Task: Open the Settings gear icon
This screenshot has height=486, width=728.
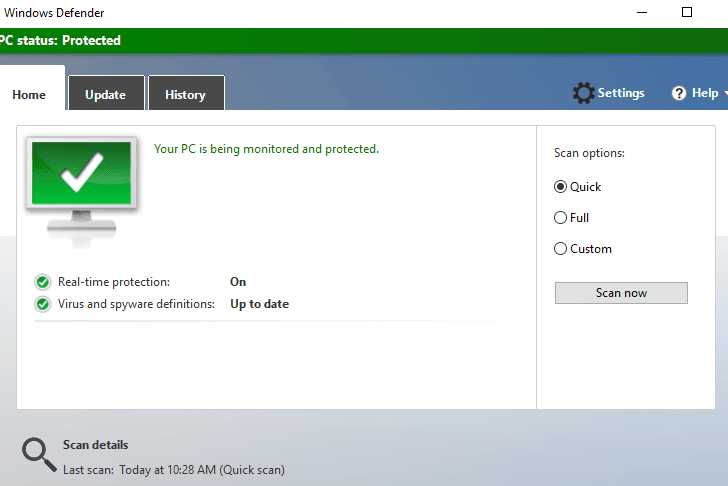Action: (583, 93)
